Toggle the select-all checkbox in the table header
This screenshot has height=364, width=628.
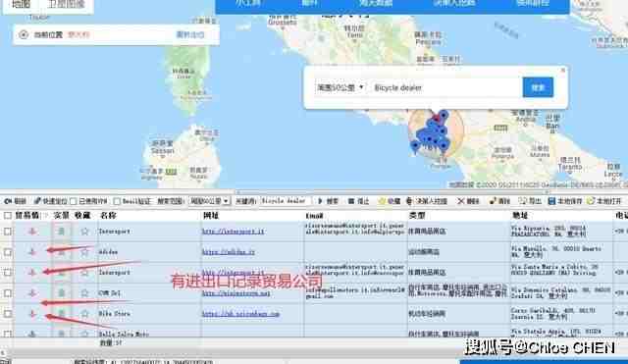click(7, 216)
